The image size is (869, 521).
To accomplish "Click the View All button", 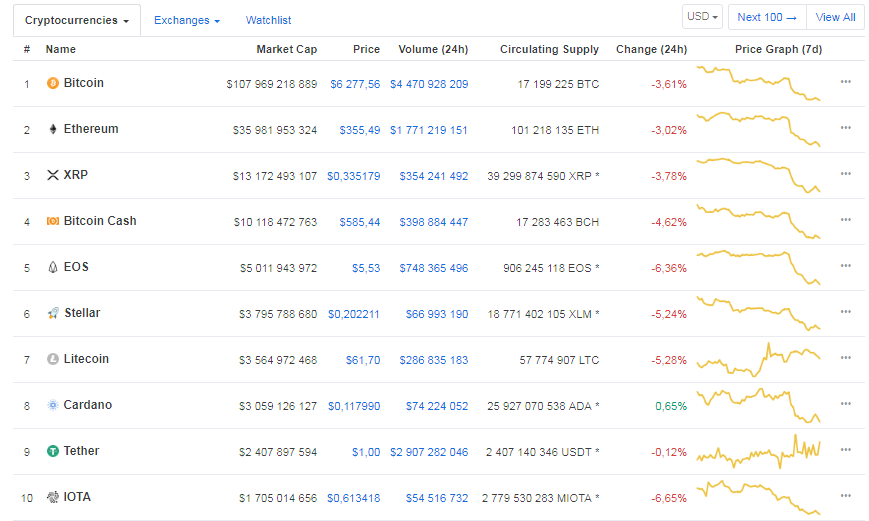I will pos(835,17).
